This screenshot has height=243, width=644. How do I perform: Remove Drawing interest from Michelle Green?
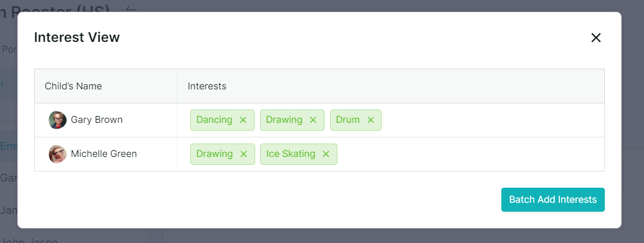243,154
